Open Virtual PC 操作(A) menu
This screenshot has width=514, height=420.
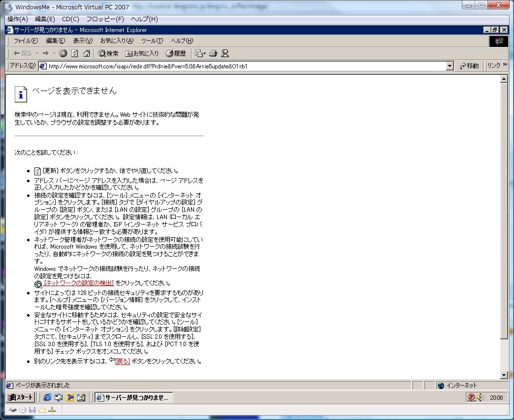[18, 19]
